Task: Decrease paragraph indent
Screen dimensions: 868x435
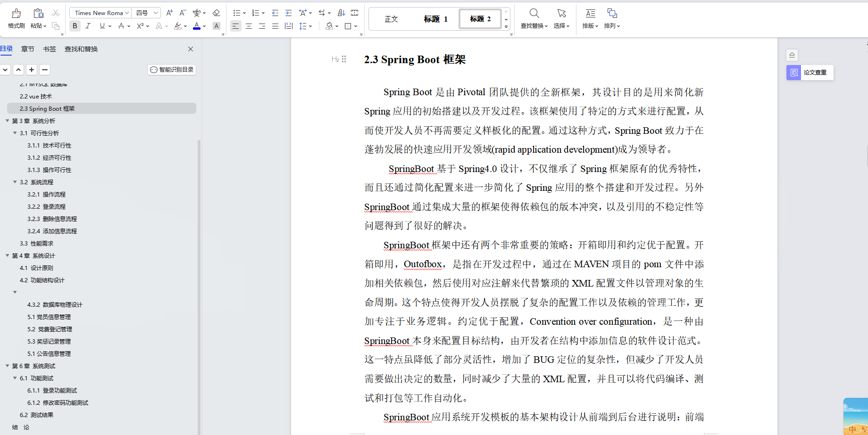Action: pos(275,13)
